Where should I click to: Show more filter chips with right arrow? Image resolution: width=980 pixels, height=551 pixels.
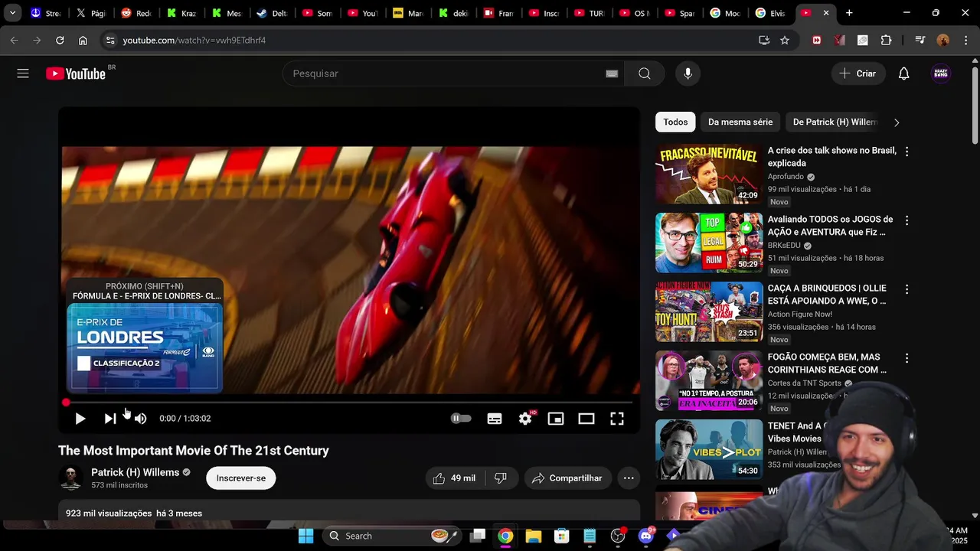[897, 122]
